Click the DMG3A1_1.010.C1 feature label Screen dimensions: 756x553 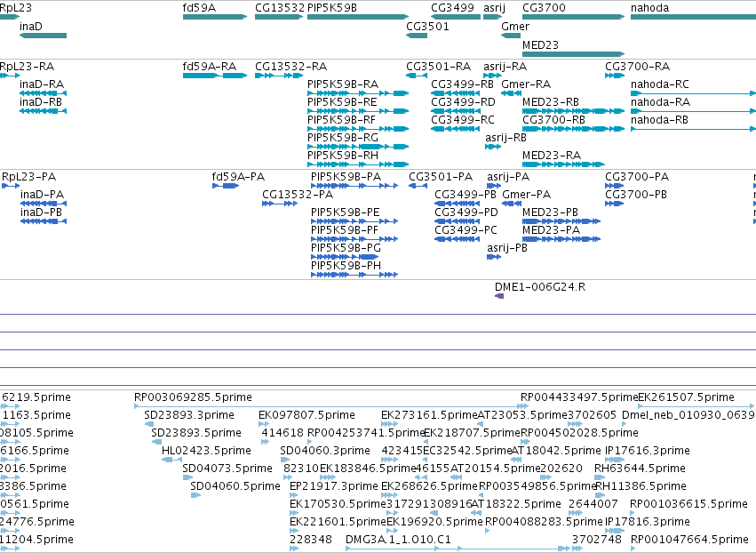coord(398,539)
